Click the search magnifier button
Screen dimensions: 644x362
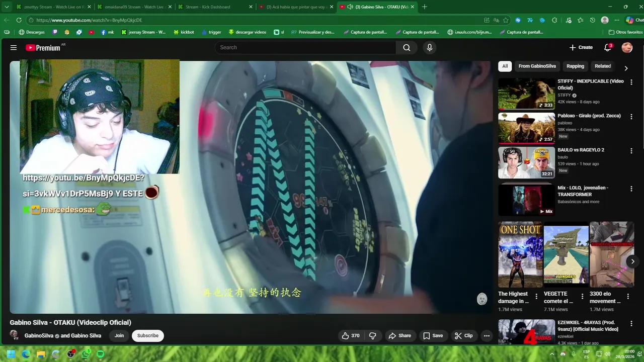pyautogui.click(x=407, y=48)
